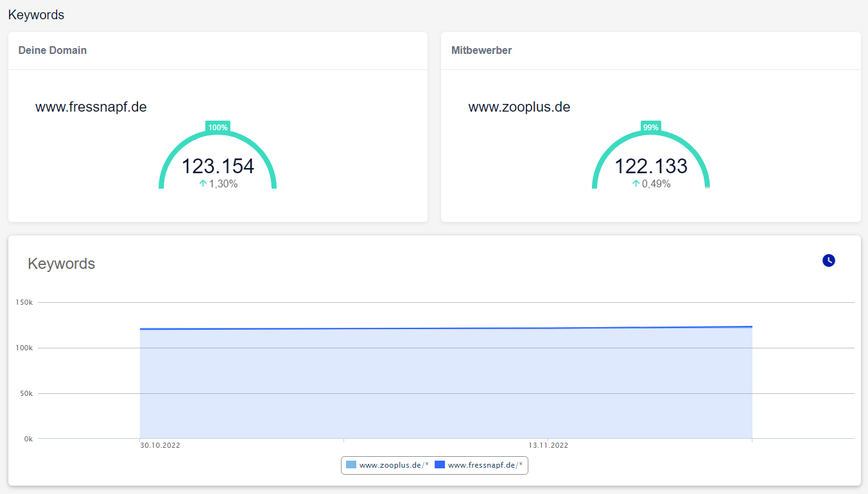Click the 122.133 keyword count
The height and width of the screenshot is (494, 868).
coord(651,166)
